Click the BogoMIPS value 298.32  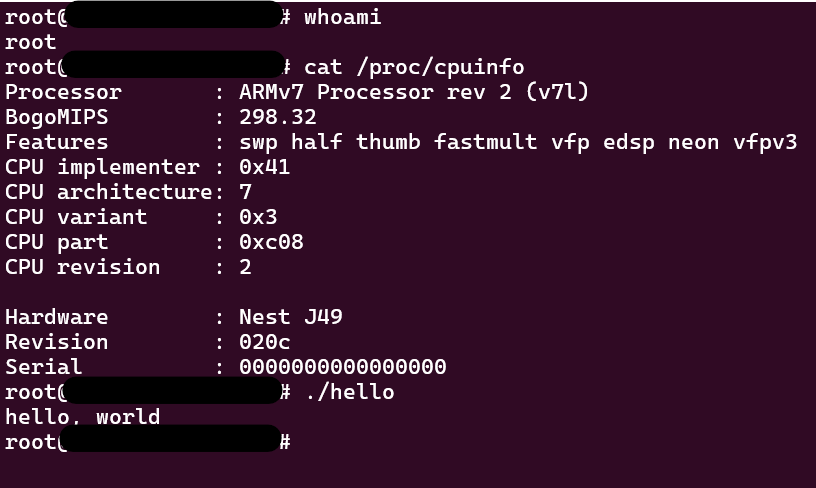(278, 117)
